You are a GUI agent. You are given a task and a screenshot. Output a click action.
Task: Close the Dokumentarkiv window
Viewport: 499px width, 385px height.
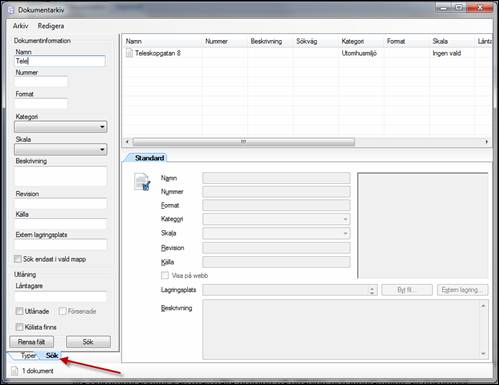[x=480, y=7]
